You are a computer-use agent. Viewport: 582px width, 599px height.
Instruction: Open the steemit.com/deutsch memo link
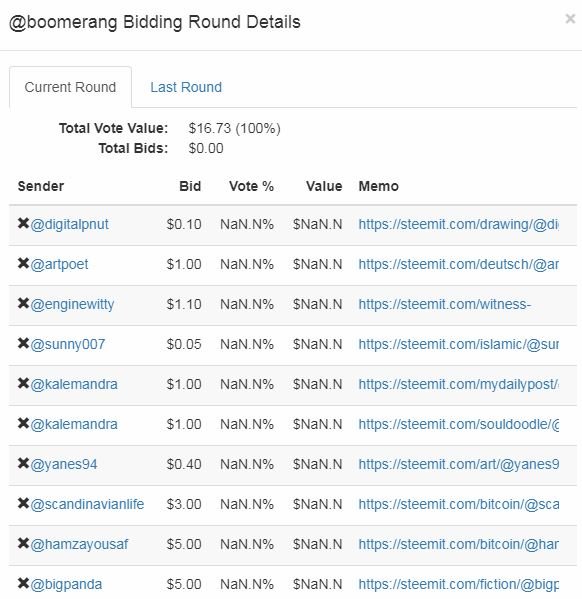[458, 264]
